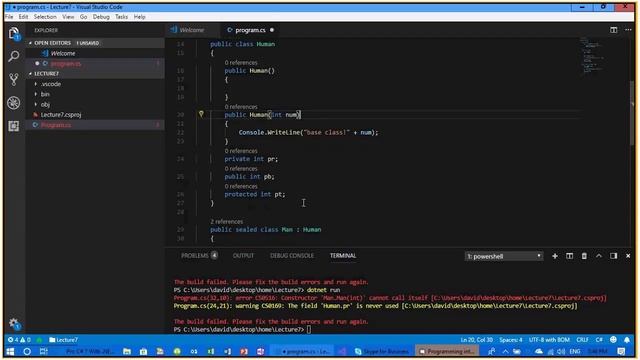
Task: Expand the .vscode folder
Action: tap(51, 84)
